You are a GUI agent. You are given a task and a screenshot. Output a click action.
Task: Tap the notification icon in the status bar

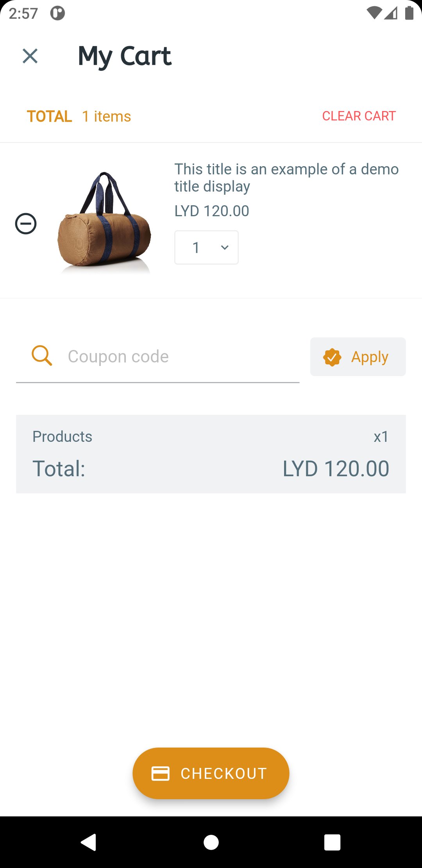(x=57, y=13)
